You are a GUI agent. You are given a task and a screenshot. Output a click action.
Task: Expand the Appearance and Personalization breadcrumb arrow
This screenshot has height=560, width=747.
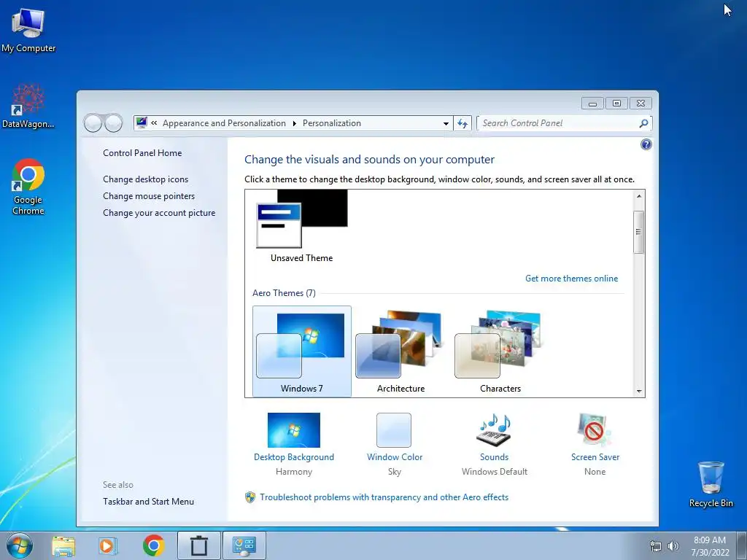pyautogui.click(x=295, y=123)
